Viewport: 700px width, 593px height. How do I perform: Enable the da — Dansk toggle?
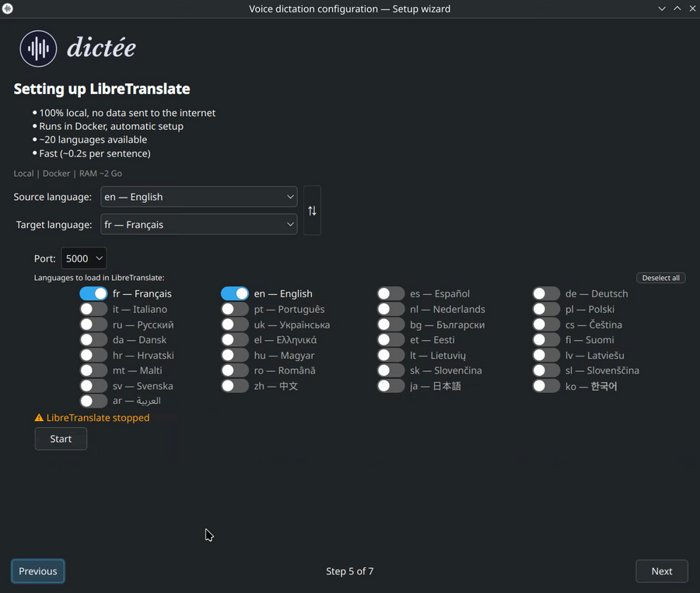tap(94, 340)
